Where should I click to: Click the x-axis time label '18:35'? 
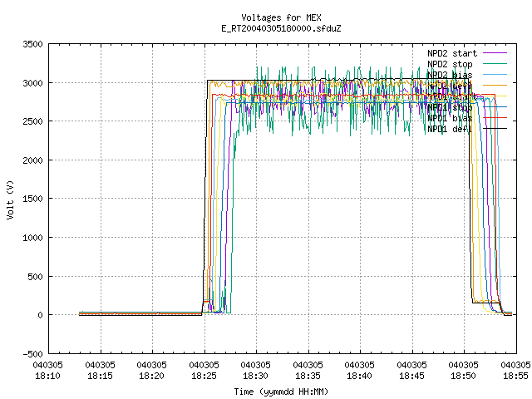[x=308, y=376]
